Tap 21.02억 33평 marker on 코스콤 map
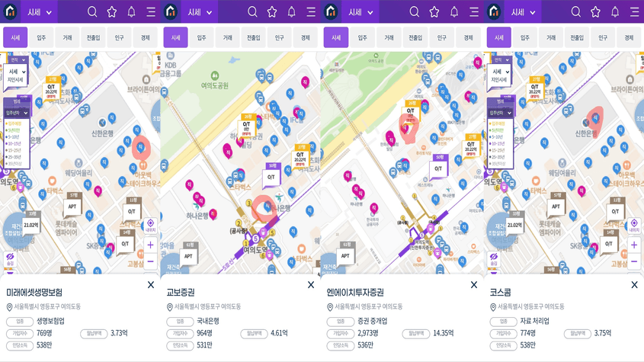This screenshot has width=644, height=362. [514, 223]
